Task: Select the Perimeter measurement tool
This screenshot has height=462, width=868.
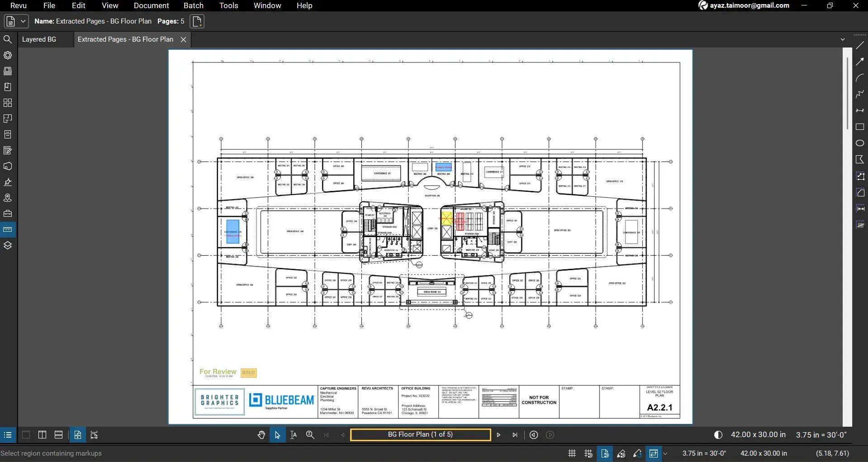Action: click(x=860, y=176)
